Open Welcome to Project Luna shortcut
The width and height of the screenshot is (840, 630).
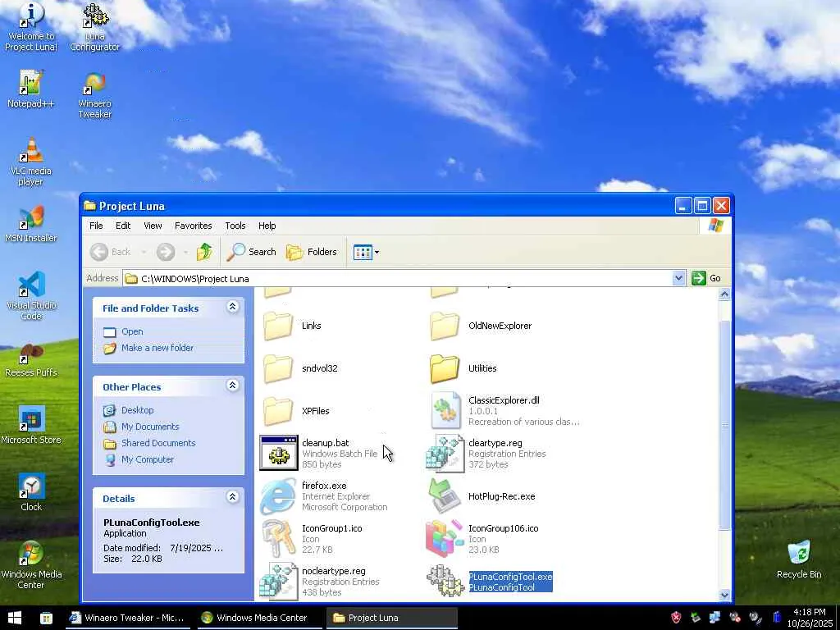31,27
